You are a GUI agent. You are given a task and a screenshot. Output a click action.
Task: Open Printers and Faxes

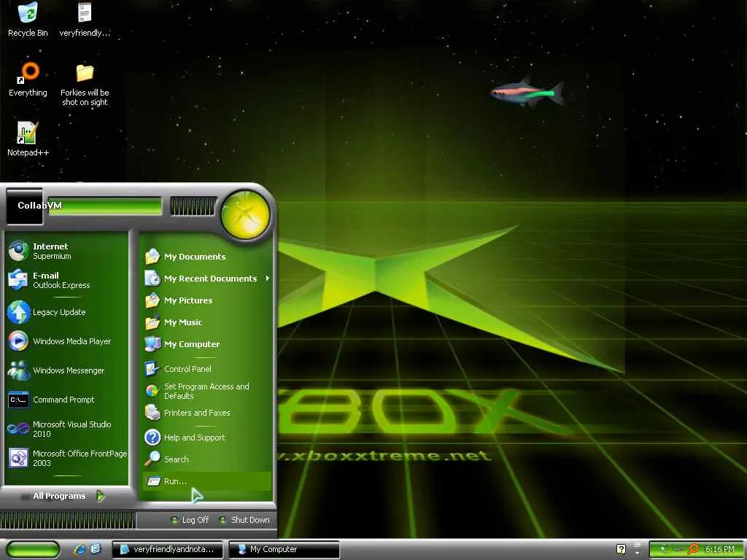coord(206,413)
